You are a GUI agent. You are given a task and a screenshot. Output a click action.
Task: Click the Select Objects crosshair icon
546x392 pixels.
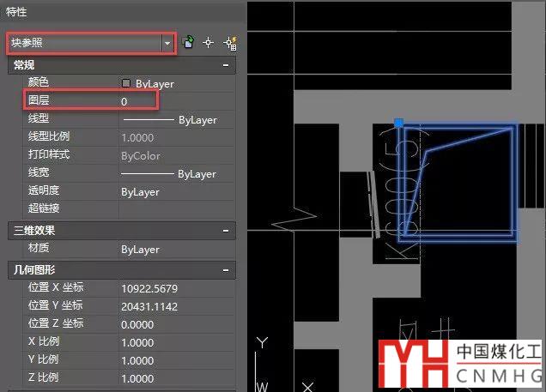208,42
